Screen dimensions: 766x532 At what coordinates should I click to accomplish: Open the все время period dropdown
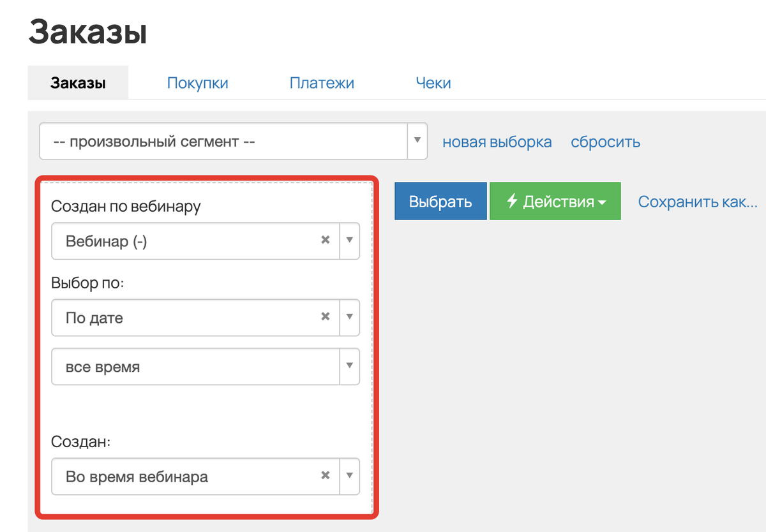[x=206, y=366]
